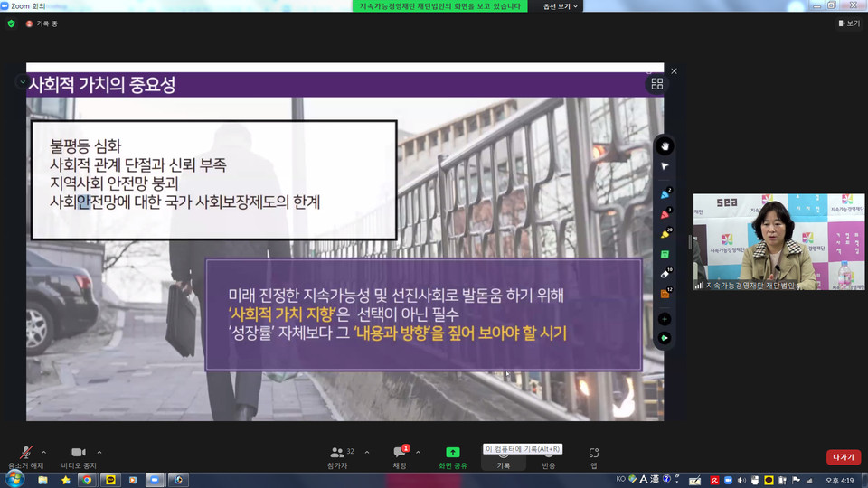Expand audio options caret next to microphone
The width and height of the screenshot is (868, 488).
tap(44, 452)
